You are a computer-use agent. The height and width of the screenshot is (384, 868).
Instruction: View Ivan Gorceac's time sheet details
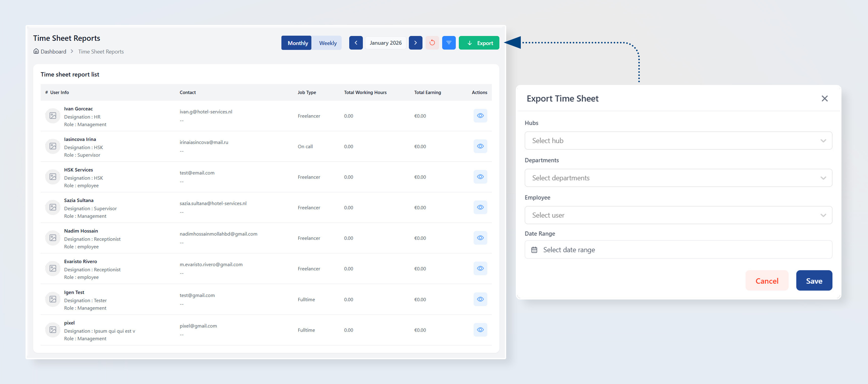click(x=480, y=115)
